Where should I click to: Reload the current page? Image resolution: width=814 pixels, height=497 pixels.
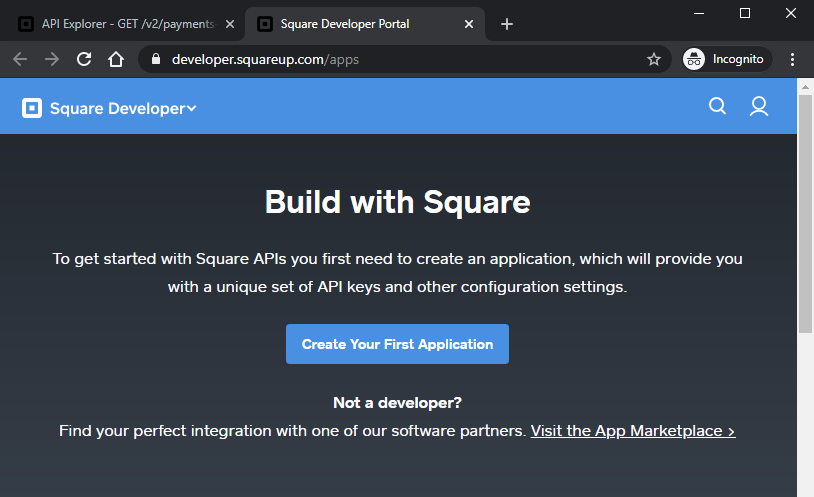[x=84, y=59]
